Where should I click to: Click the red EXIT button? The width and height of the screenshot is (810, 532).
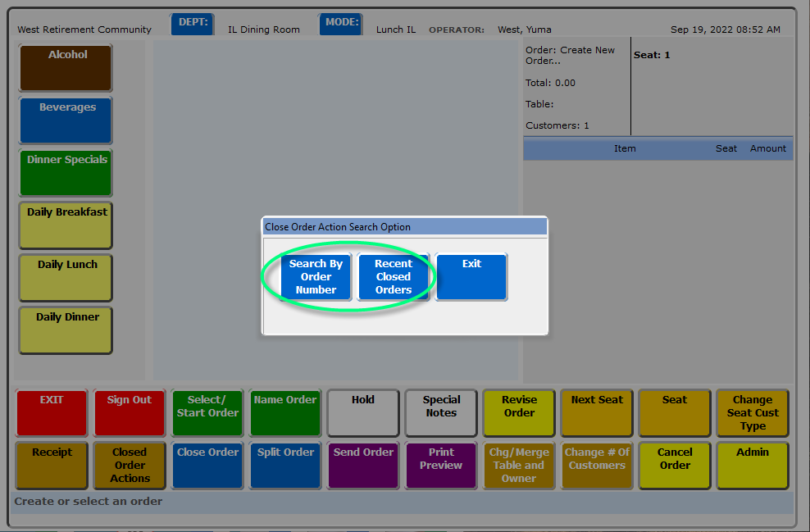tap(52, 412)
